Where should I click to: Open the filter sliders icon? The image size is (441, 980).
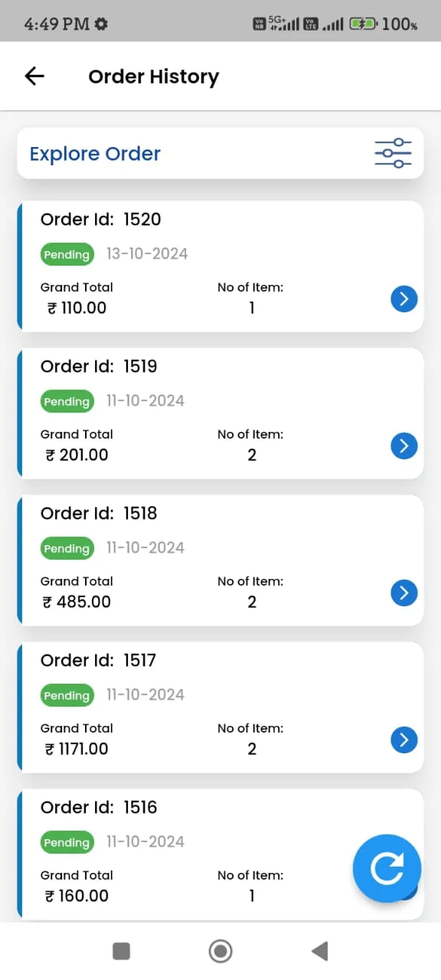coord(394,153)
